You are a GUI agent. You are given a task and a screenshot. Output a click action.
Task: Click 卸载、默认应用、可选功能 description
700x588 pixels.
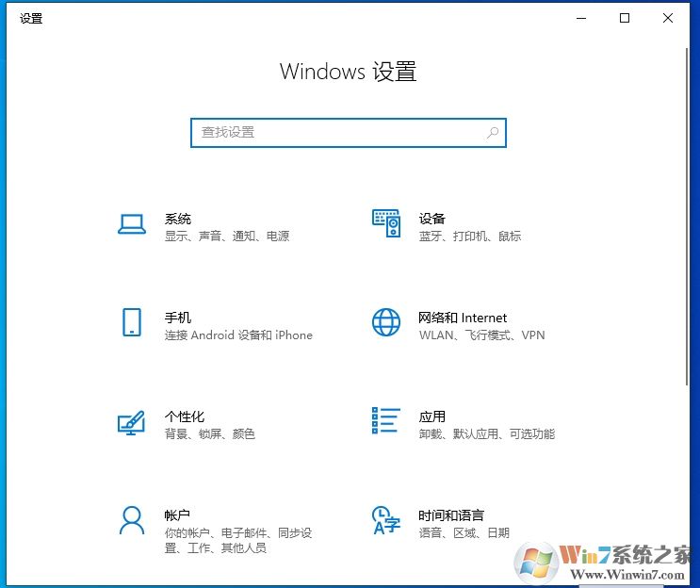[x=486, y=433]
